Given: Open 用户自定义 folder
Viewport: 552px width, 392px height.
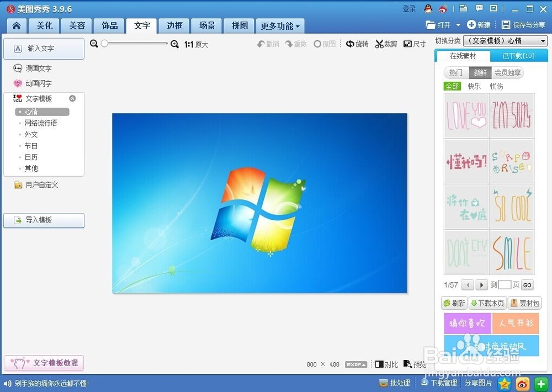Looking at the screenshot, I should 36,184.
